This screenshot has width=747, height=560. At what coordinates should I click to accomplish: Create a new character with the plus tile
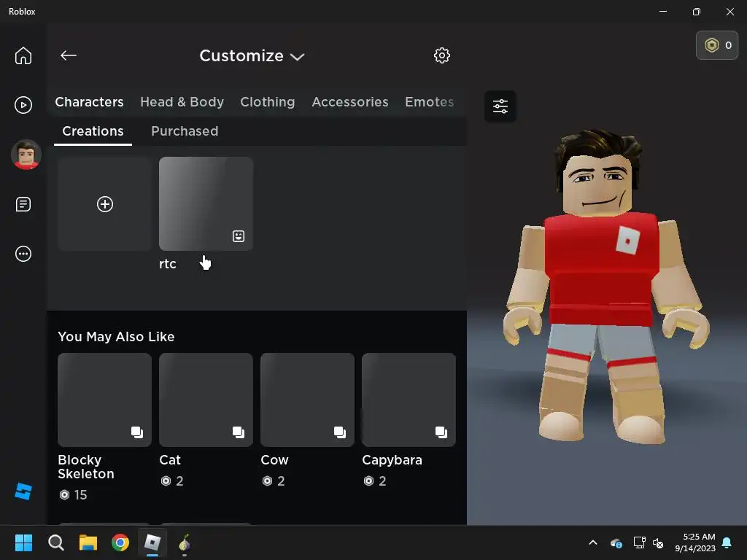[105, 204]
